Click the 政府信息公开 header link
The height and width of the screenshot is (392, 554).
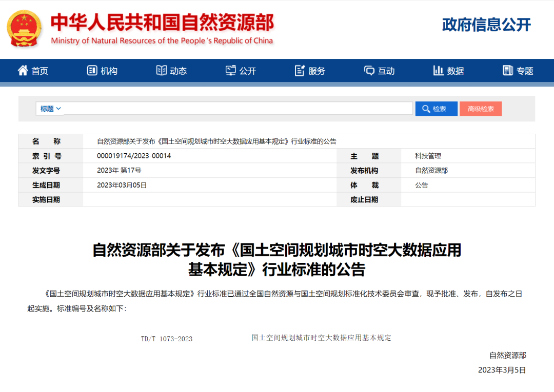486,25
